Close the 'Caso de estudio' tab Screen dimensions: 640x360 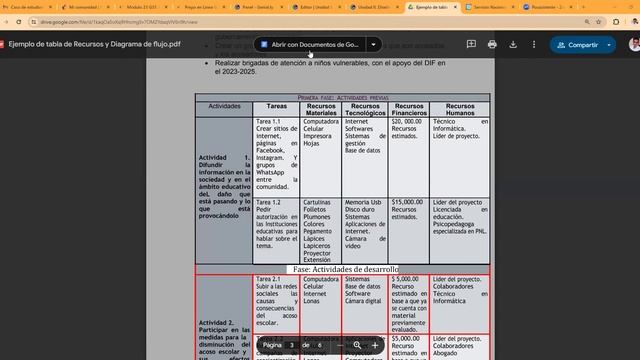[50, 7]
